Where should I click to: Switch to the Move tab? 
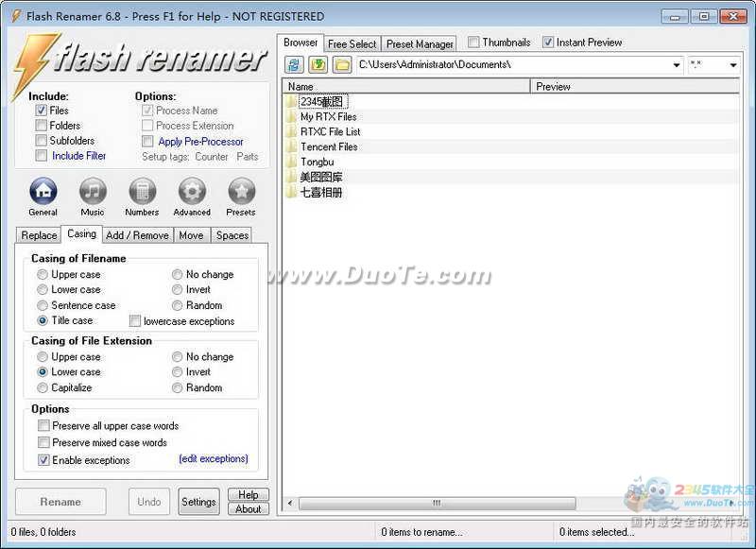[192, 235]
